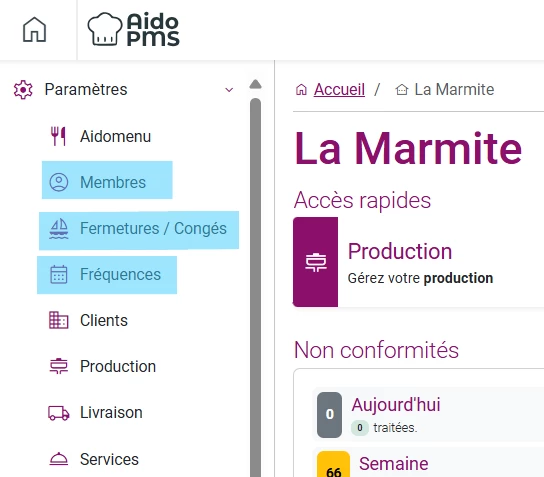Click the sidebar vertical scrollbar thumb
The height and width of the screenshot is (477, 544).
tap(255, 287)
